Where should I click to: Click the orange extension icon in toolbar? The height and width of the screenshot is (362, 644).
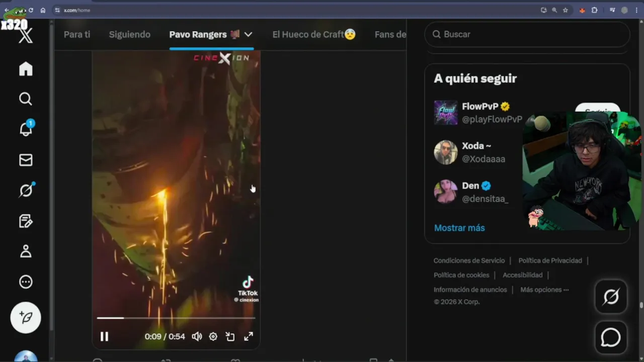coord(582,10)
